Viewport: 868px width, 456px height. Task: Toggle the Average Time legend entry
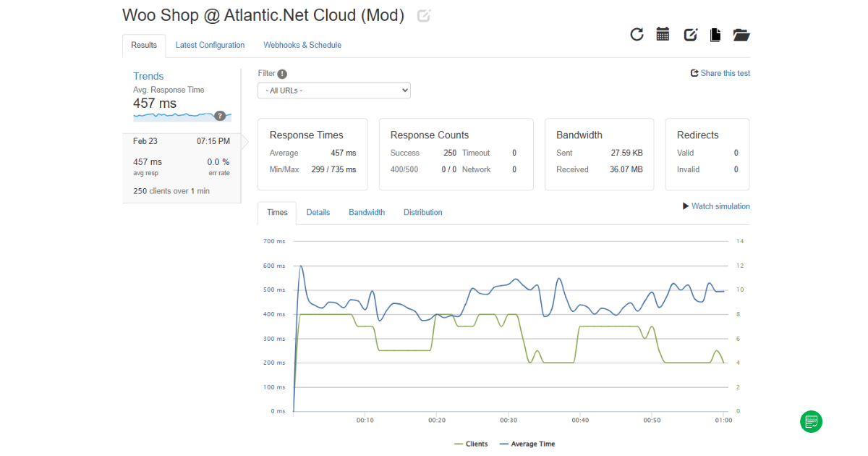(x=527, y=444)
